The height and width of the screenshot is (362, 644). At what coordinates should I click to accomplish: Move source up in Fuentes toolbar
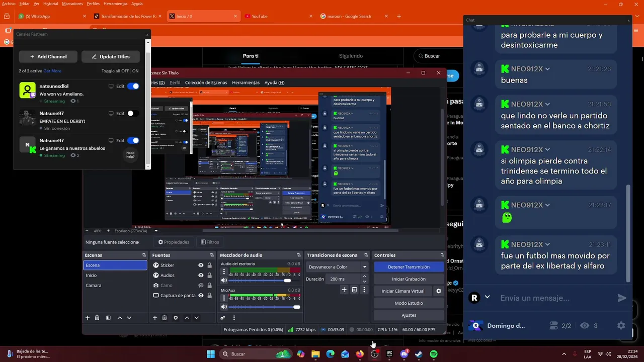[187, 318]
